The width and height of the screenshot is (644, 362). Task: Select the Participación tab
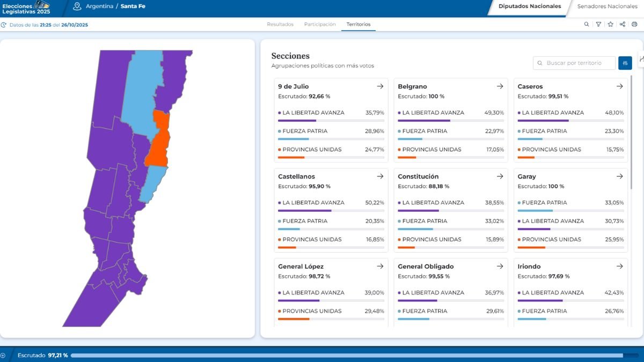coord(320,24)
